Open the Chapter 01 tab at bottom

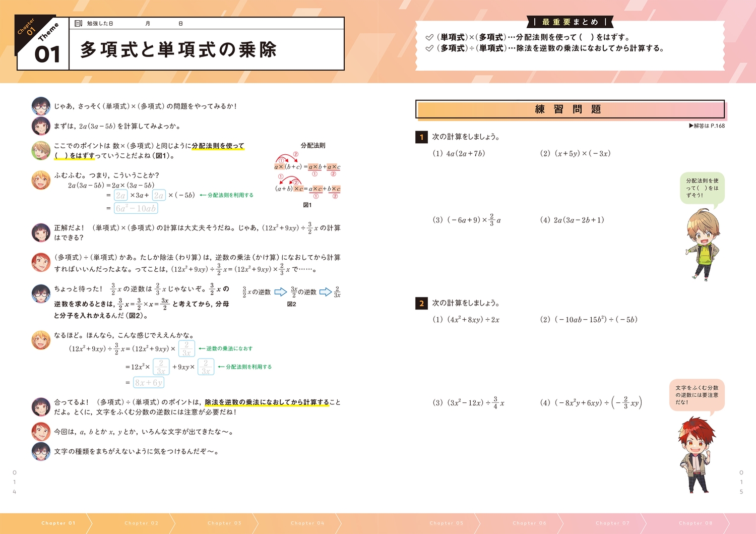(x=58, y=523)
